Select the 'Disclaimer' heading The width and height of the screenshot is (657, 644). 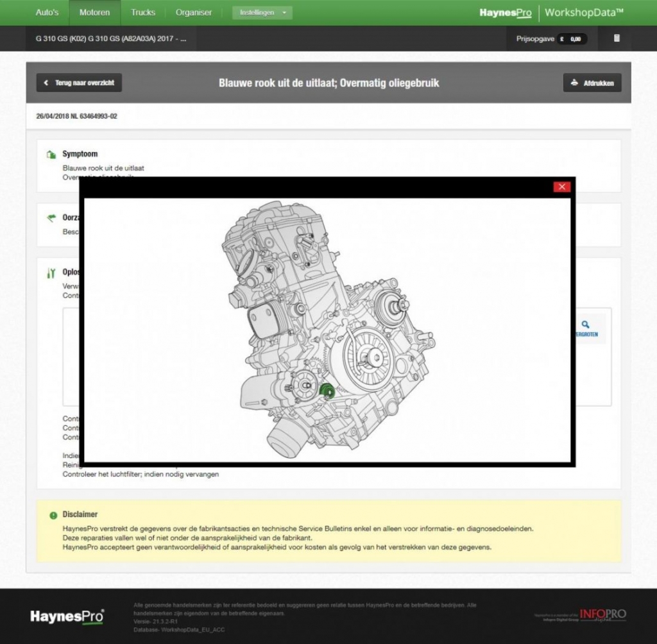(x=80, y=514)
